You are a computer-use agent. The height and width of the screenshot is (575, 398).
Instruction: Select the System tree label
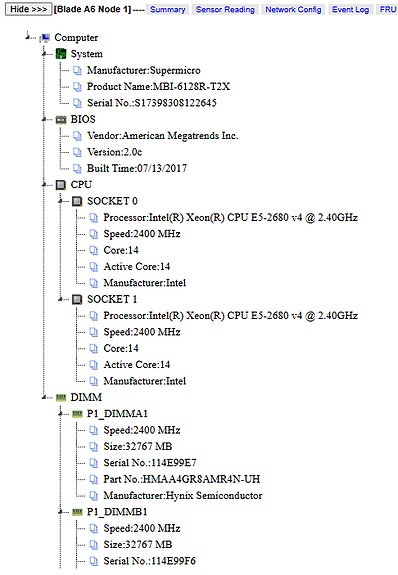point(87,54)
